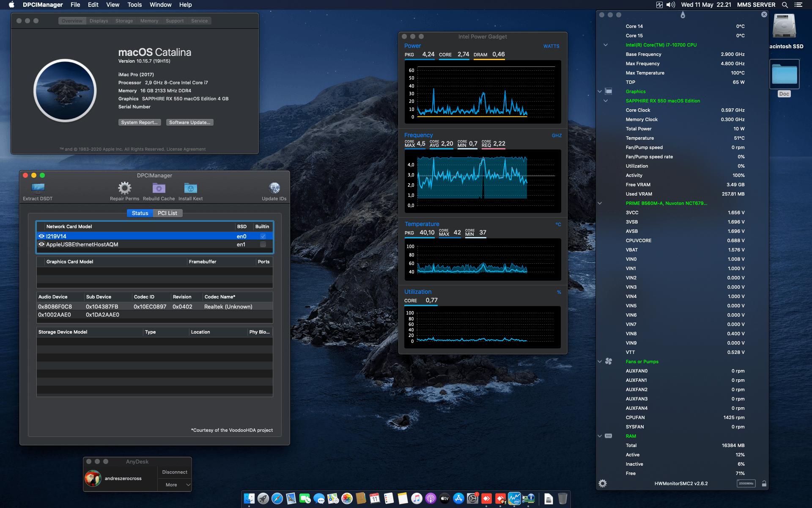Launch the App Store from the Dock
812x508 pixels.
pyautogui.click(x=458, y=499)
